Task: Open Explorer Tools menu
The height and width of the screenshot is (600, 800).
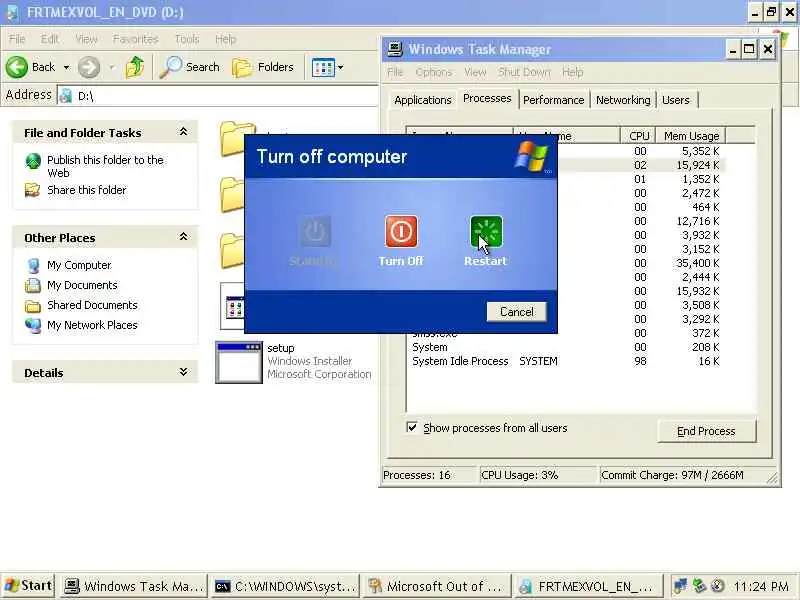Action: click(x=187, y=39)
